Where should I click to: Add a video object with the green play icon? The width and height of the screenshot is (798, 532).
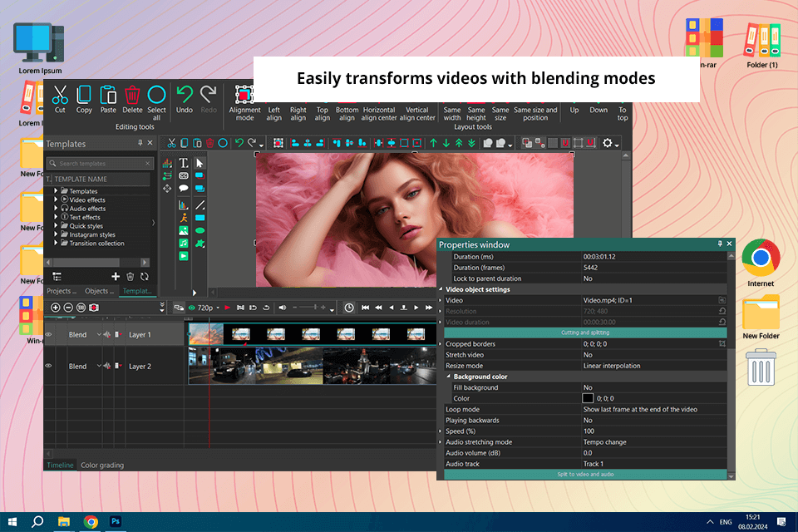(x=184, y=256)
